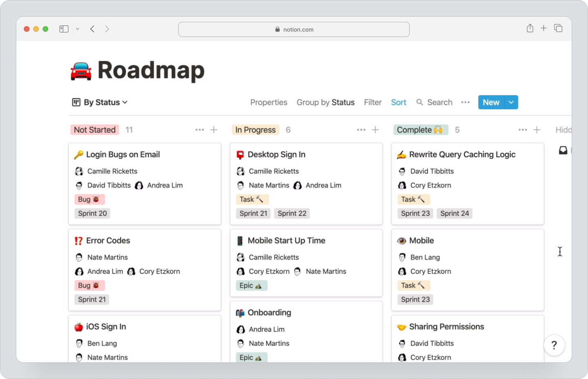588x379 pixels.
Task: Click the plus icon to add a Complete card
Action: pos(537,129)
